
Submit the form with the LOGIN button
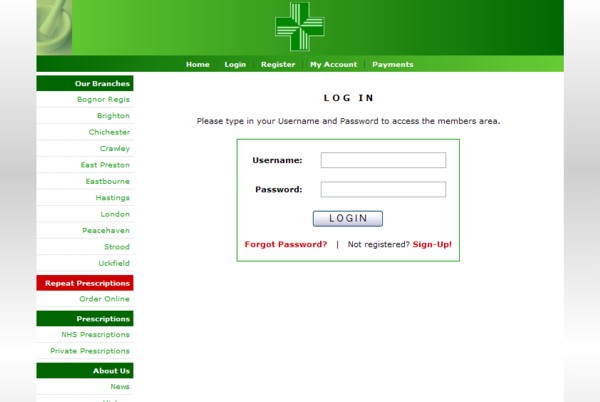347,218
